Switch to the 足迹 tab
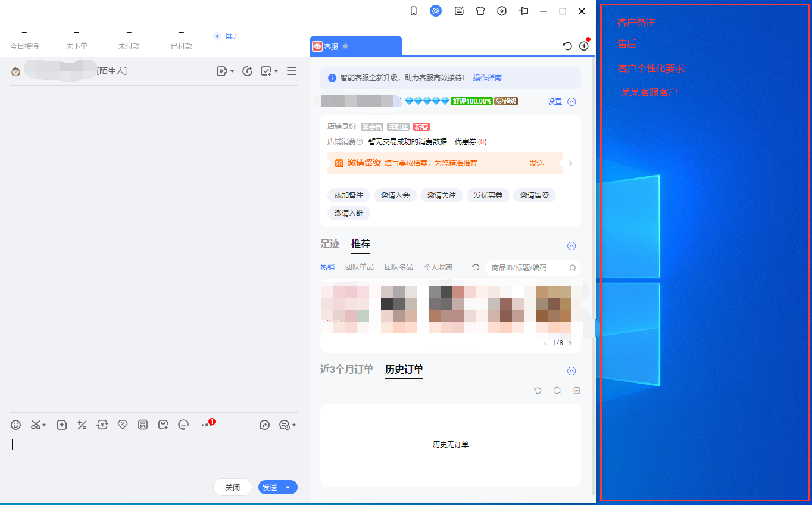This screenshot has width=812, height=505. pyautogui.click(x=330, y=244)
